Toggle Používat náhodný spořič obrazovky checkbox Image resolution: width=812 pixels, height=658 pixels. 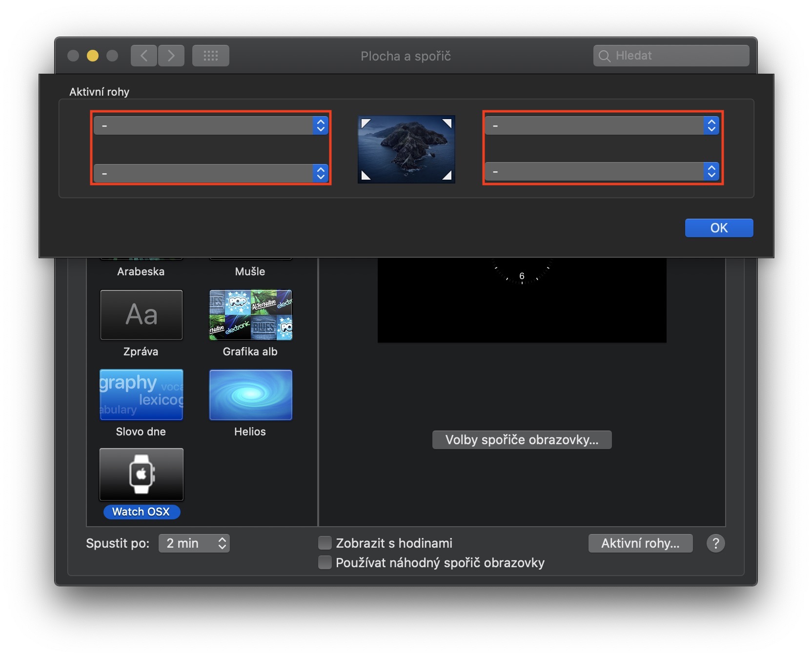(325, 563)
